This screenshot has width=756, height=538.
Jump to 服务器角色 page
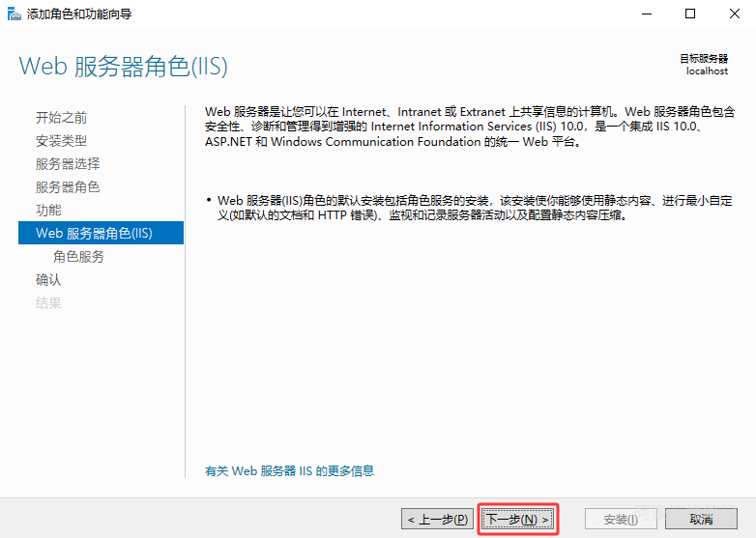68,186
